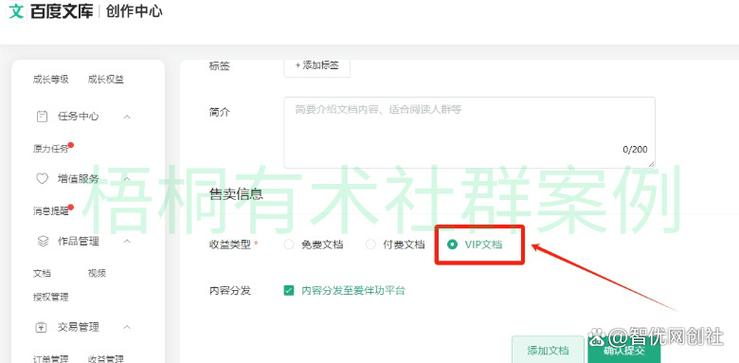739x363 pixels.
Task: Select the 免费文档 radio option
Action: tap(289, 245)
